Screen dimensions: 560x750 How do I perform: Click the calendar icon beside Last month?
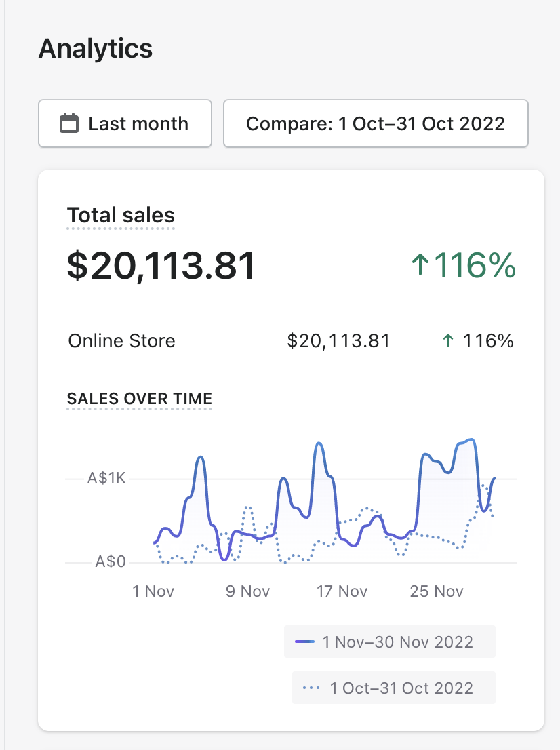pyautogui.click(x=68, y=124)
